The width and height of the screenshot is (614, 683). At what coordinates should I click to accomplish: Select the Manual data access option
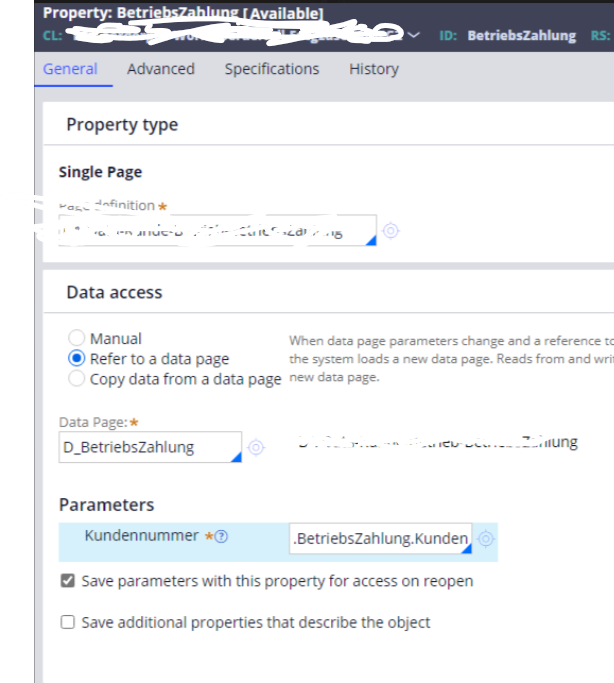click(x=76, y=339)
